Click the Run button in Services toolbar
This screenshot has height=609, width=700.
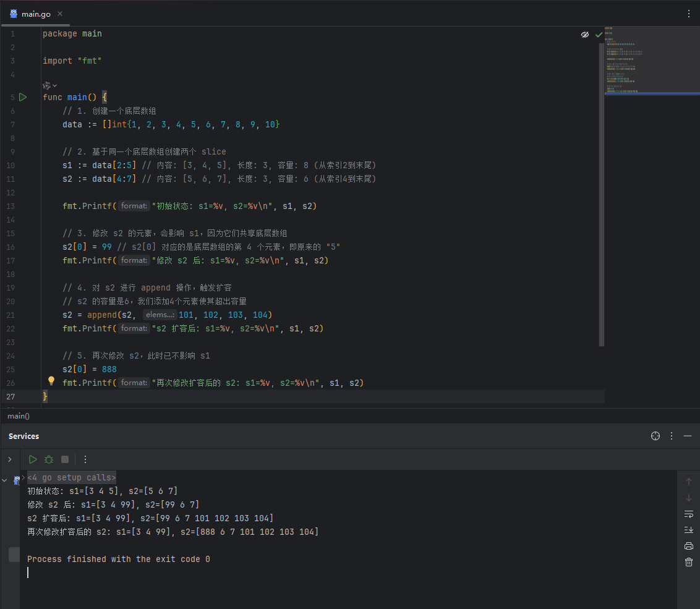point(33,459)
